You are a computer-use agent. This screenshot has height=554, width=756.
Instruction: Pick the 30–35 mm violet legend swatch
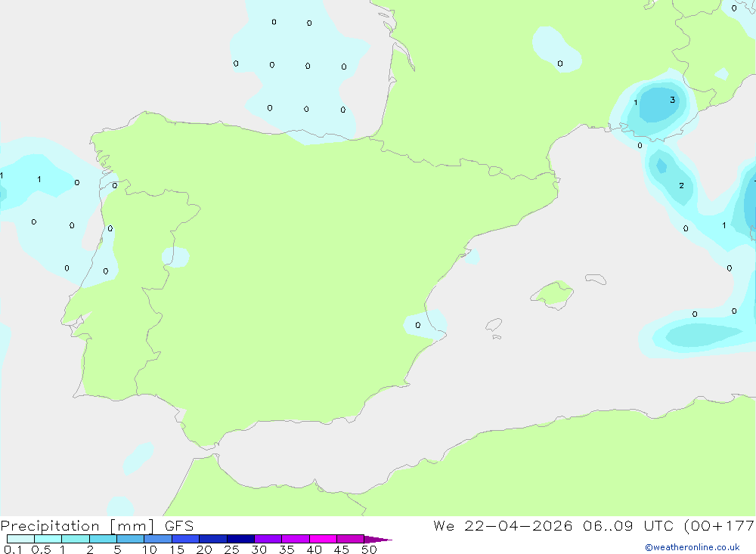(x=268, y=539)
